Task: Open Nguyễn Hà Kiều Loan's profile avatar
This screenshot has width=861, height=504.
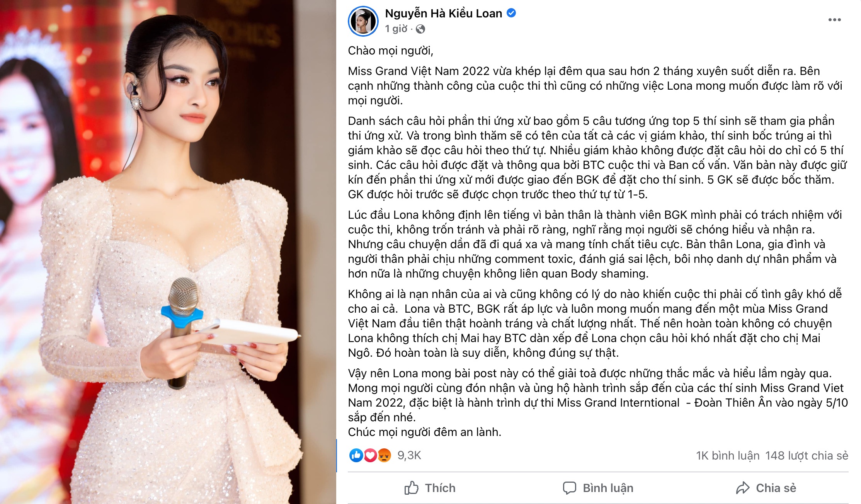Action: pyautogui.click(x=363, y=21)
